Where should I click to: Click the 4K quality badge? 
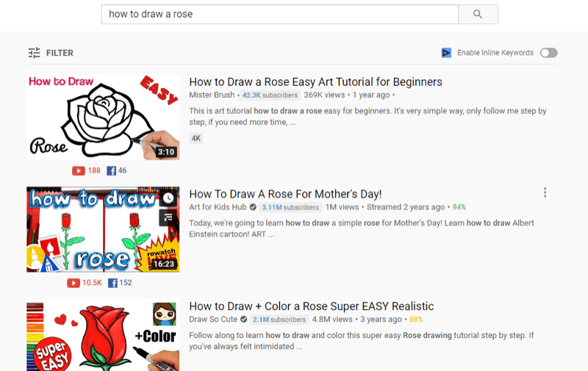(196, 138)
